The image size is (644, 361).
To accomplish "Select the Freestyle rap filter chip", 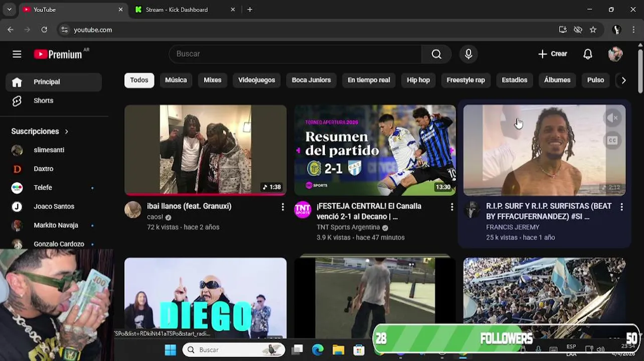I will [466, 80].
